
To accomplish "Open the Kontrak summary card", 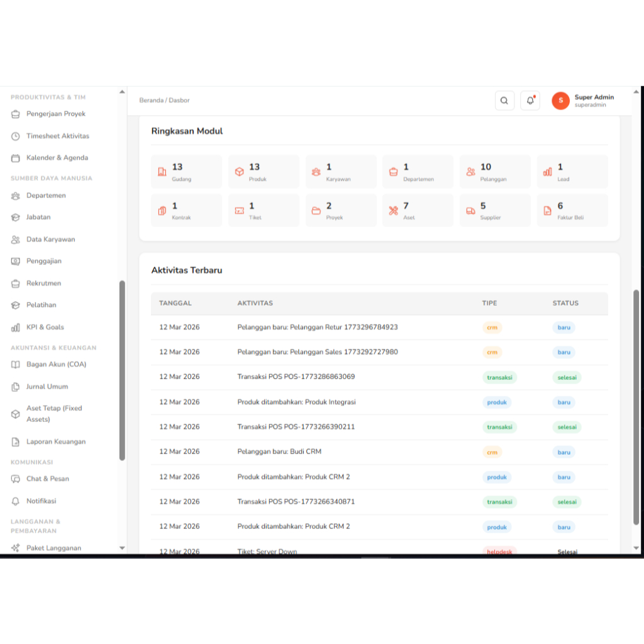I will point(186,210).
